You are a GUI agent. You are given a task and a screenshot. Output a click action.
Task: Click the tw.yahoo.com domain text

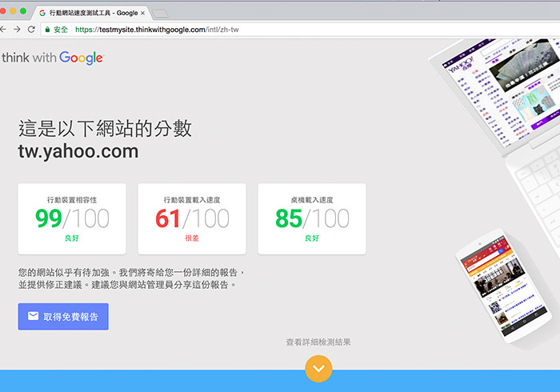pos(78,151)
